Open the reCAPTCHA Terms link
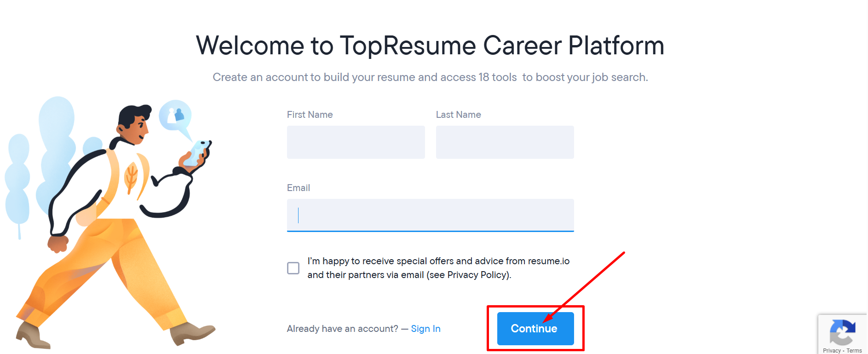 854,351
